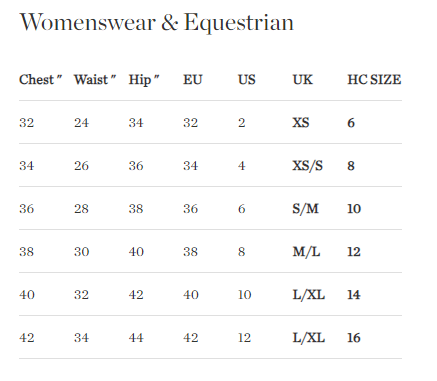Image resolution: width=437 pixels, height=381 pixels.
Task: Select the S/M size cell
Action: (x=305, y=209)
